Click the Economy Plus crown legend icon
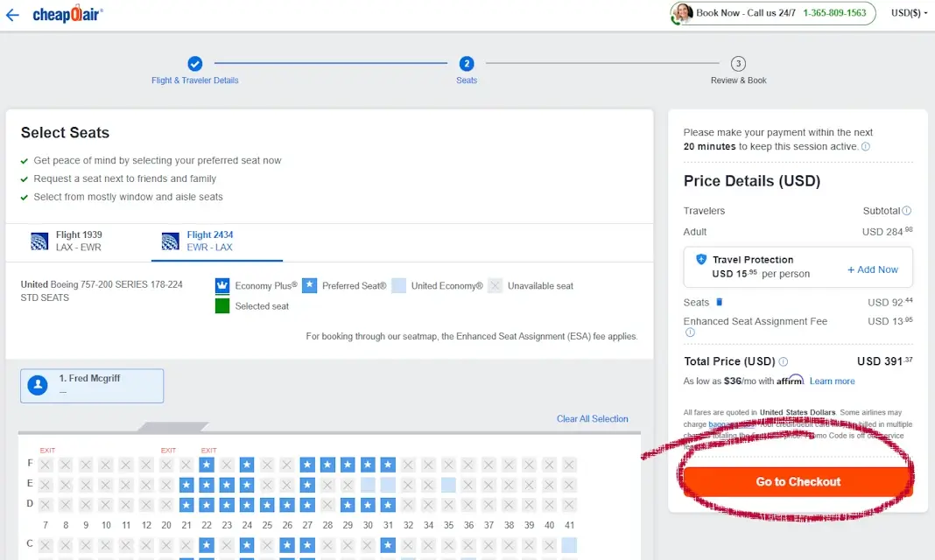 point(222,286)
